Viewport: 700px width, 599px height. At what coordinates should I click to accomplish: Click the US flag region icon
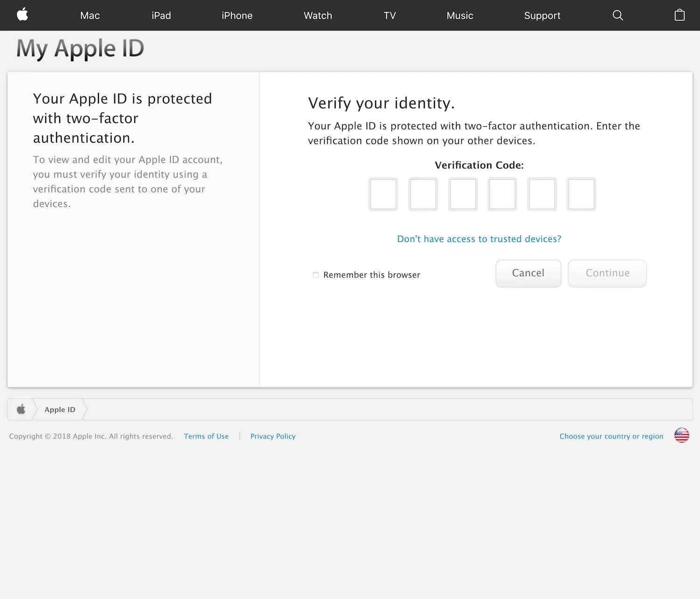click(x=681, y=435)
